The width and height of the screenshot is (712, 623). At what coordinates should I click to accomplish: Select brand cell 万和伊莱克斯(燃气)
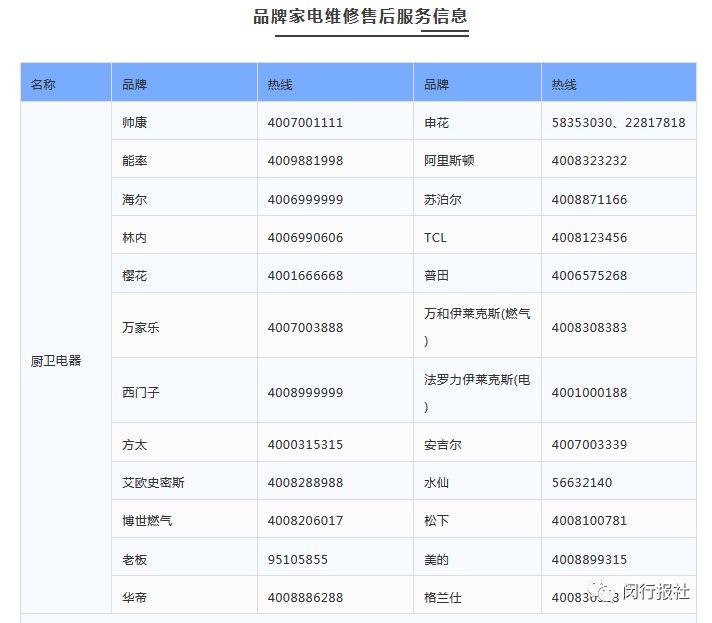[x=477, y=327]
